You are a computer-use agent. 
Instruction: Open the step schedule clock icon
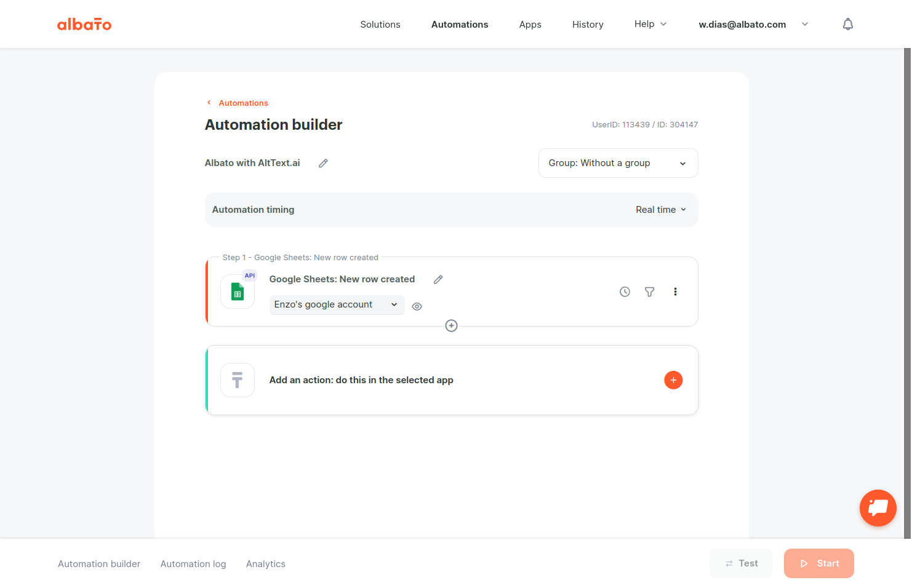point(625,292)
